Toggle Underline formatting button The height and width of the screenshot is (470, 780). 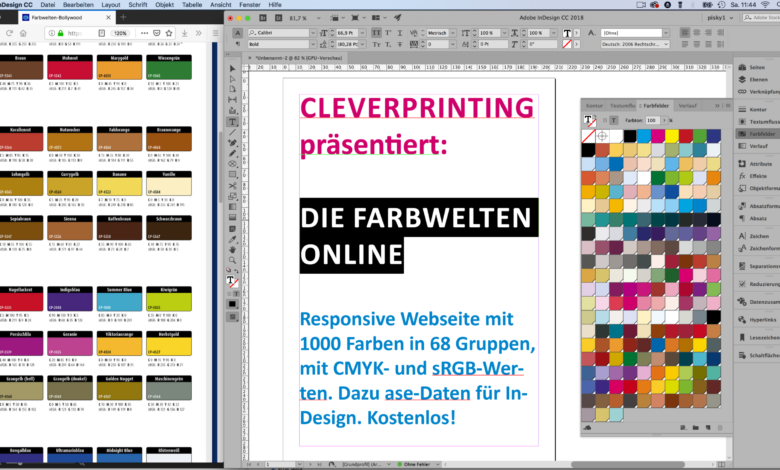[400, 33]
